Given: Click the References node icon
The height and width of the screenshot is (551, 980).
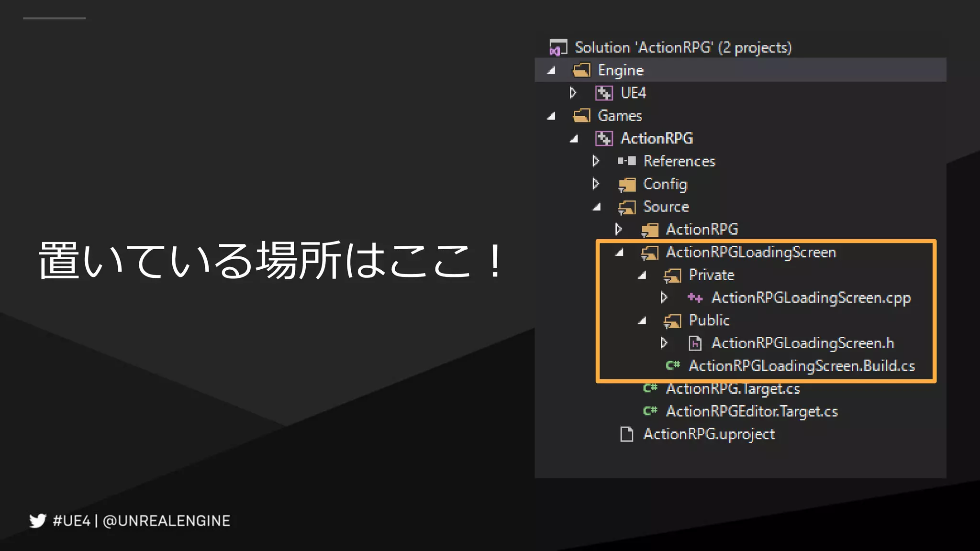Looking at the screenshot, I should 627,161.
